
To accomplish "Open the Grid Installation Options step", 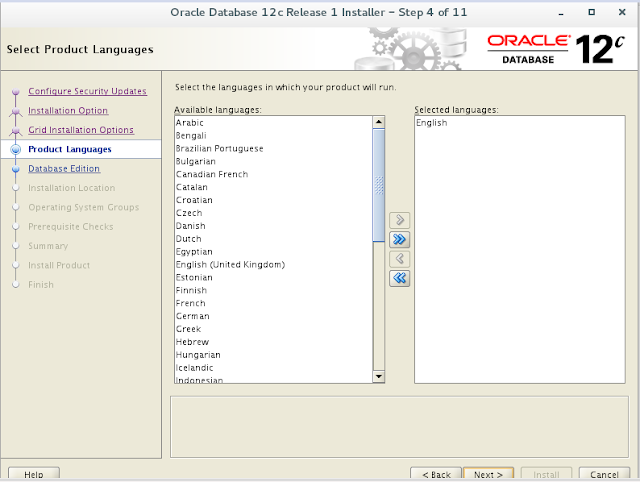I will [81, 130].
